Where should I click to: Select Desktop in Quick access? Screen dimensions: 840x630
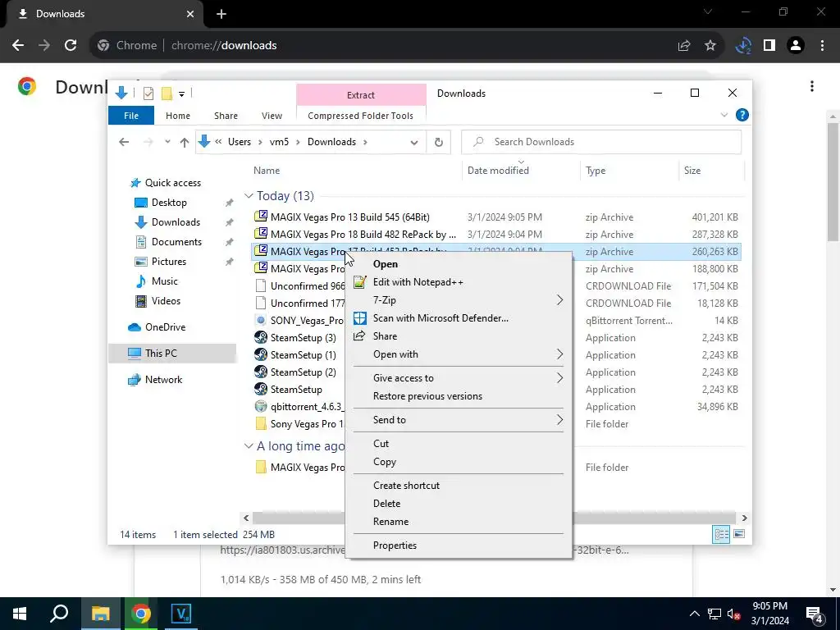tap(169, 203)
